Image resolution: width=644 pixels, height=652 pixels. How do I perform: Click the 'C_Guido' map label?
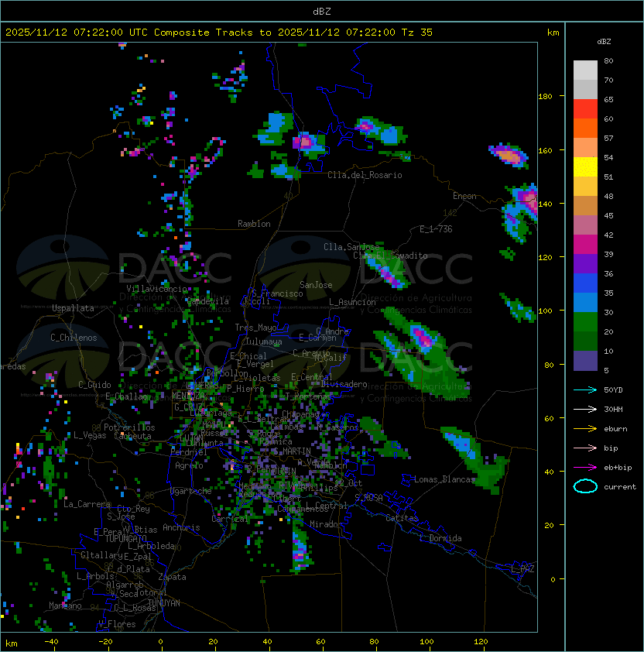tap(94, 385)
